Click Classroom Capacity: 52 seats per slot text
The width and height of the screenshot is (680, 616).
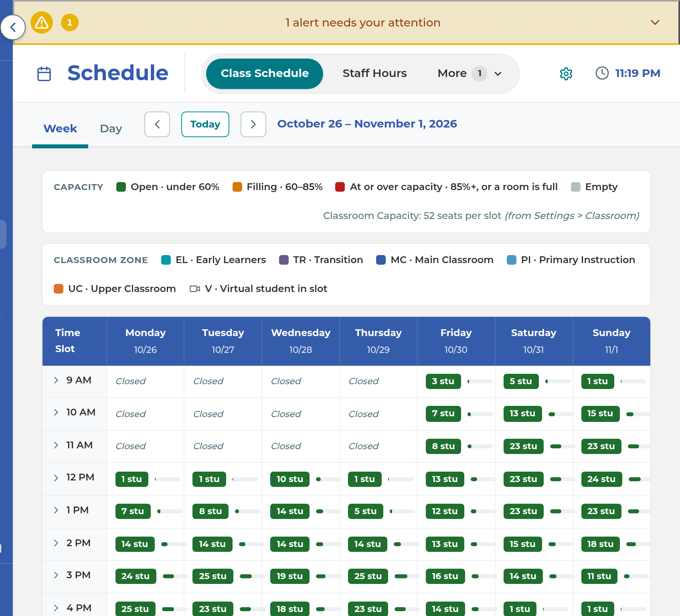click(x=412, y=216)
